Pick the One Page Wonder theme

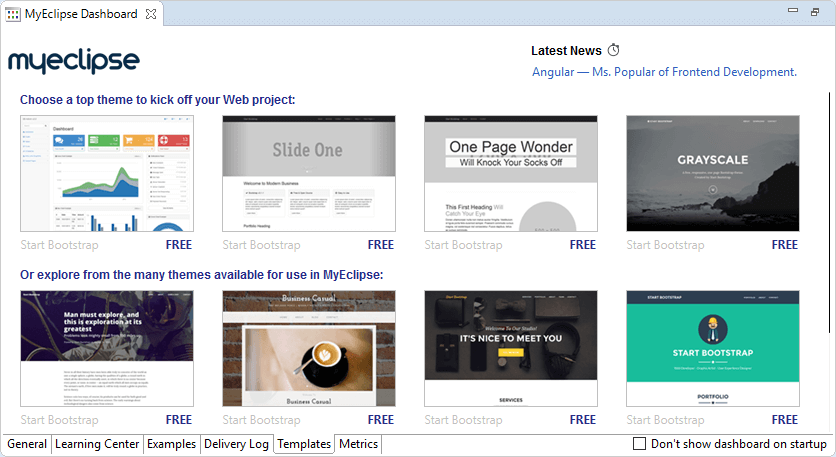[510, 173]
